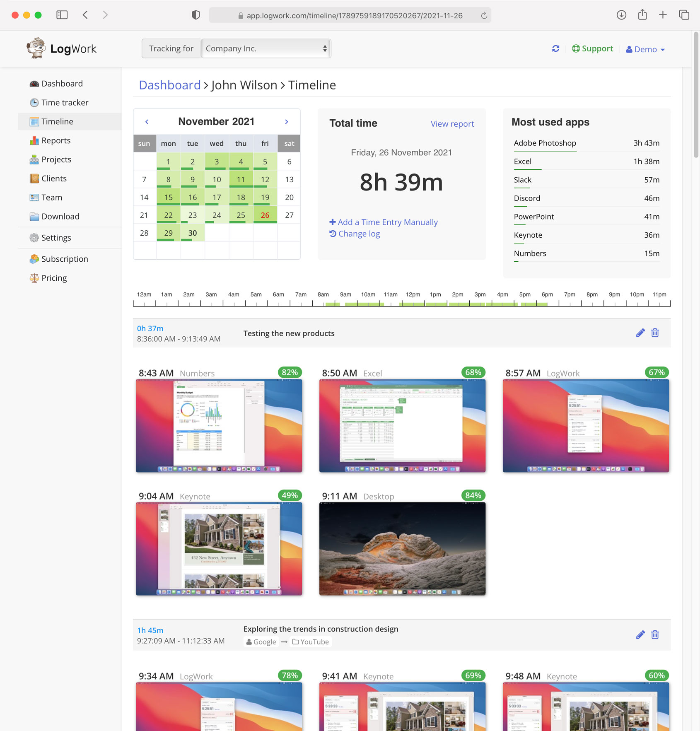The image size is (700, 731).
Task: Open Settings via the gear icon
Action: point(34,237)
